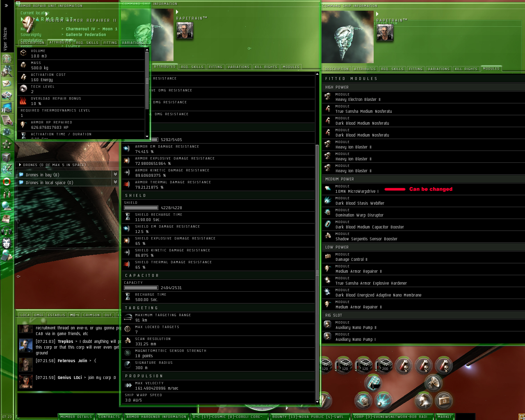Image resolution: width=525 pixels, height=420 pixels.
Task: Open Kill Rights tab in ship attributes window
Action: [x=266, y=67]
